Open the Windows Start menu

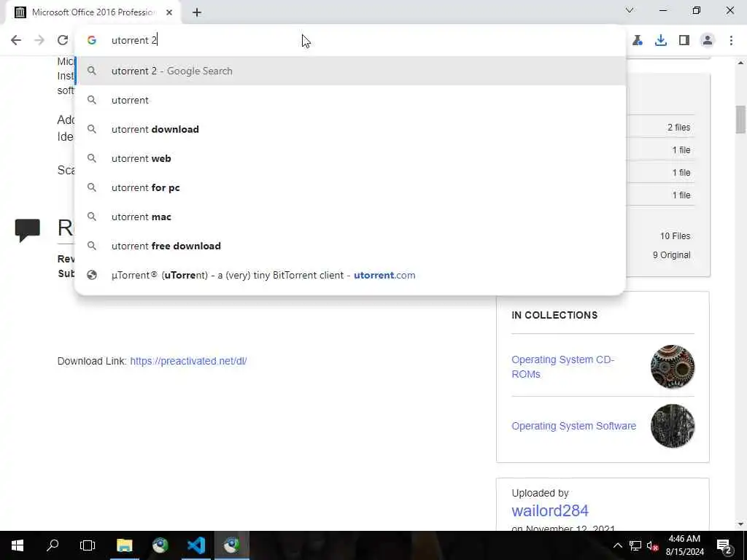click(18, 545)
